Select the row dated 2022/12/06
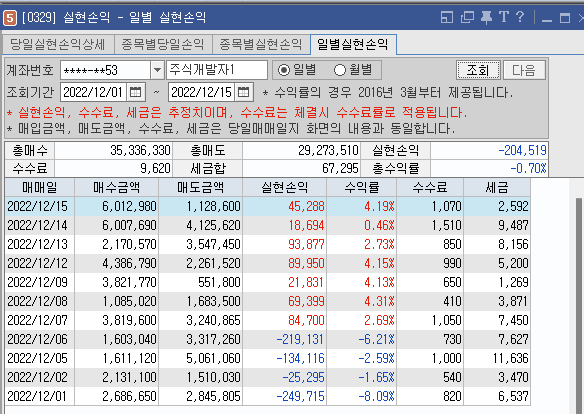 click(x=268, y=339)
